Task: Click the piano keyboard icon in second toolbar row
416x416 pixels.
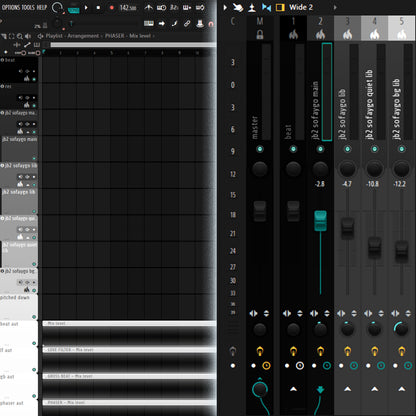Action: point(149,23)
